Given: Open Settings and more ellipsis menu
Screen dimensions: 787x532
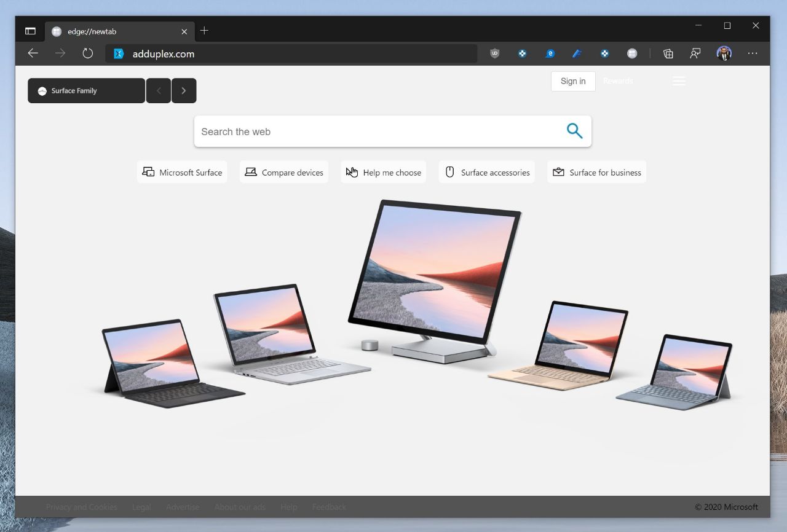Looking at the screenshot, I should [753, 53].
